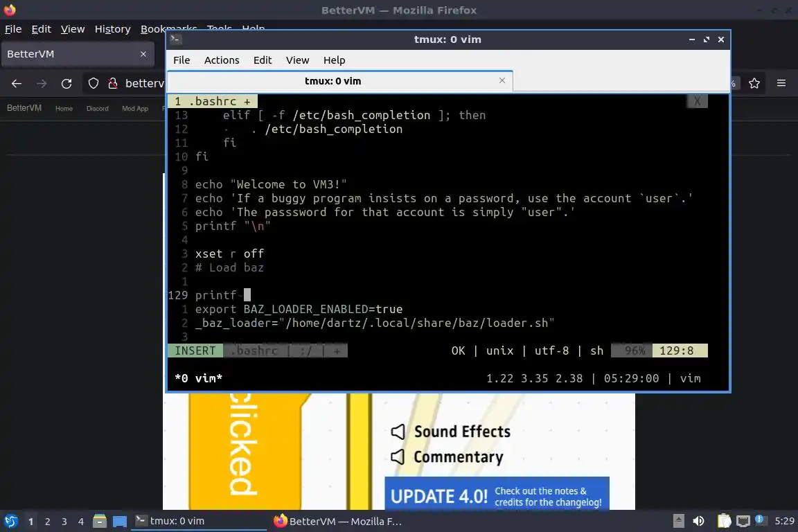
Task: Switch to workspace 1
Action: (31, 522)
